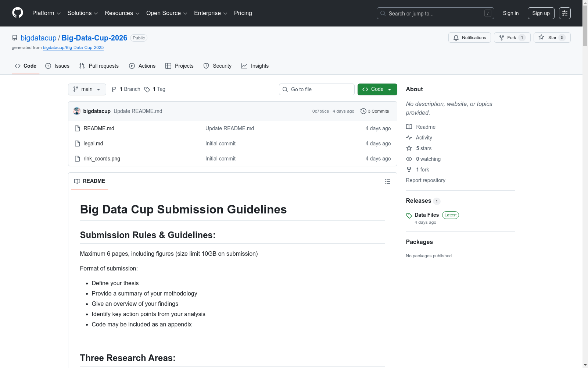Expand the Enterprise menu
588x368 pixels.
pyautogui.click(x=211, y=13)
